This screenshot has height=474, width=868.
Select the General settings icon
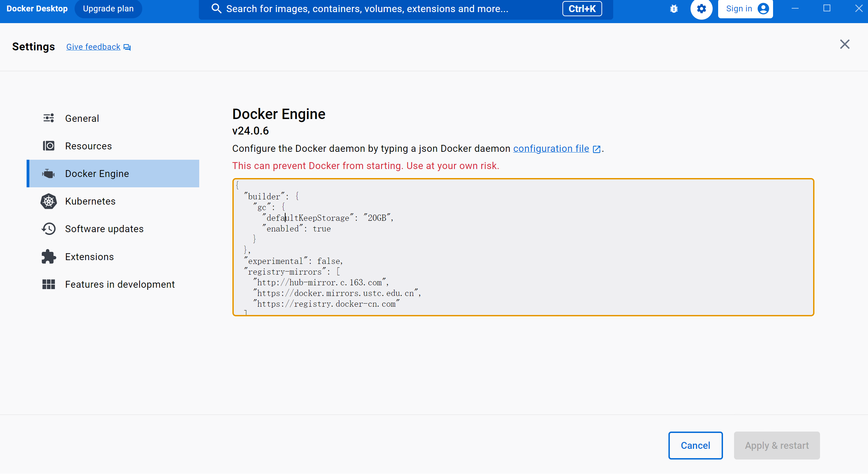[48, 118]
